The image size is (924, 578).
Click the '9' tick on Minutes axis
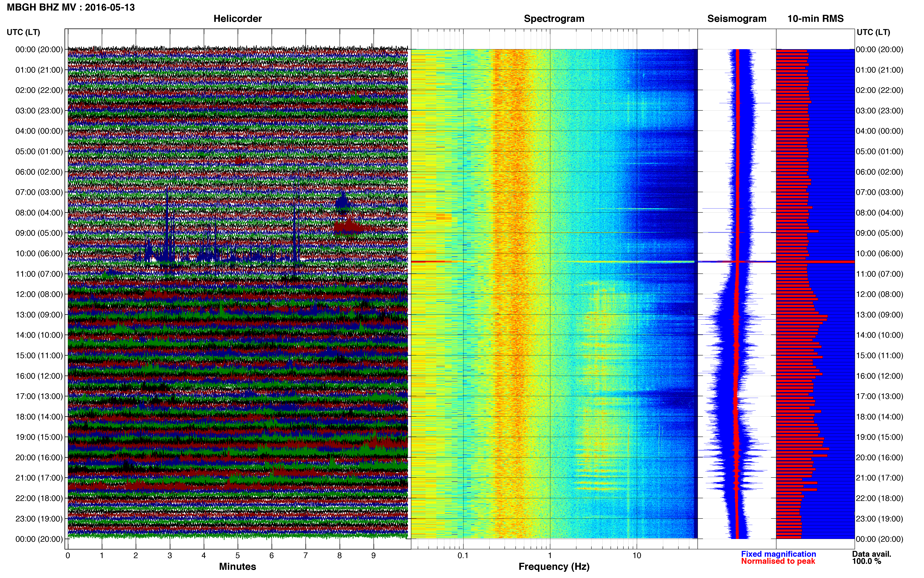373,556
